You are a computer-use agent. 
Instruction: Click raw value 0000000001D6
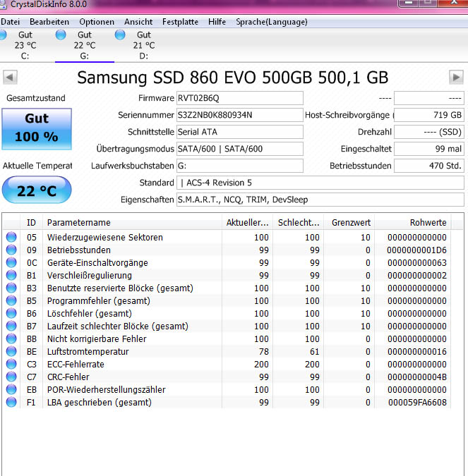coord(416,250)
